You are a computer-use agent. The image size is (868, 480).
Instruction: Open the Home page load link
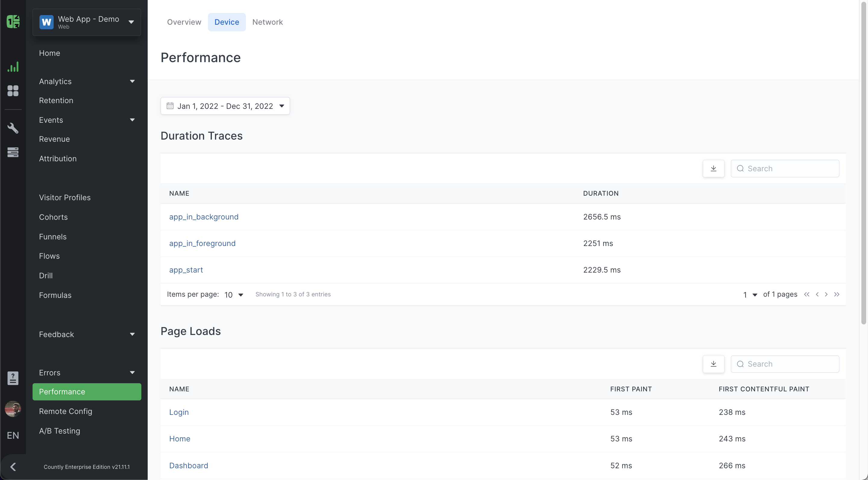pos(180,439)
